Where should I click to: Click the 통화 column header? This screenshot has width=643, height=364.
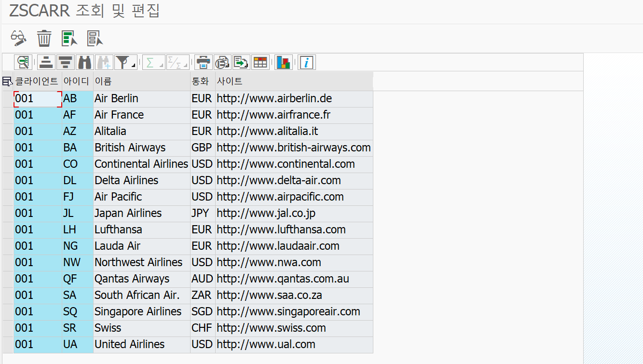coord(203,81)
